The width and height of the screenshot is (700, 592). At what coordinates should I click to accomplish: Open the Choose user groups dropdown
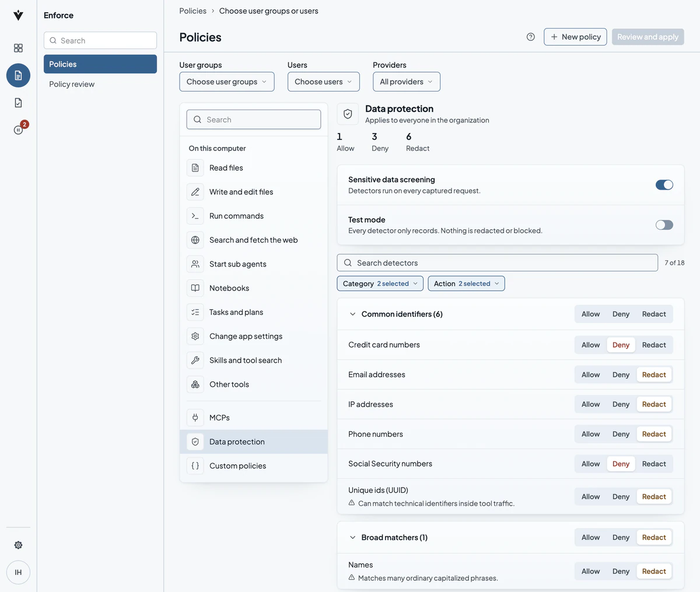point(226,82)
